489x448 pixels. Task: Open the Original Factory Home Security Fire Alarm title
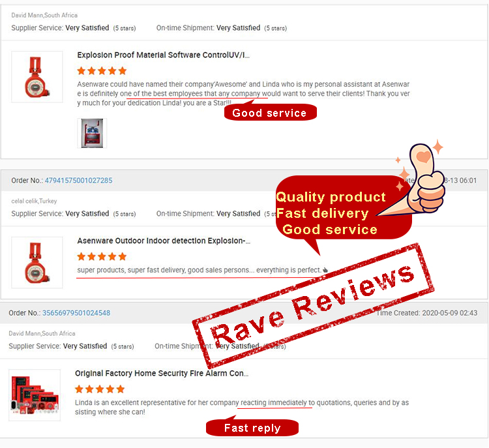coord(162,373)
